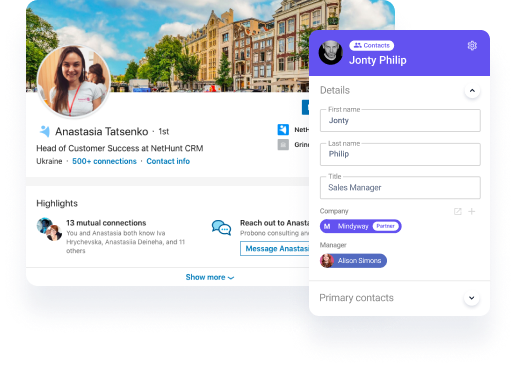Click the 'Head of Customer Success' headline

(x=120, y=148)
